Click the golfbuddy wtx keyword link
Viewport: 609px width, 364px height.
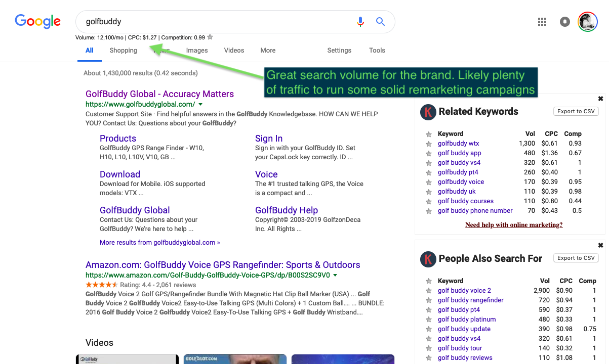pyautogui.click(x=459, y=144)
